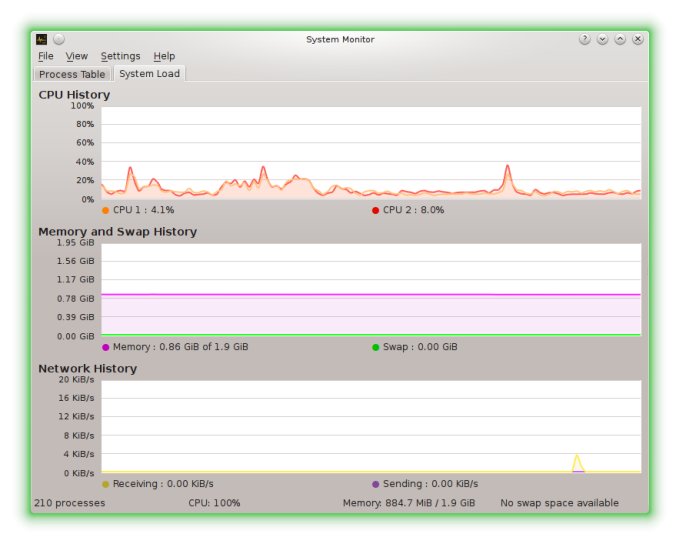Click the purple Sending legend dot

click(x=376, y=485)
